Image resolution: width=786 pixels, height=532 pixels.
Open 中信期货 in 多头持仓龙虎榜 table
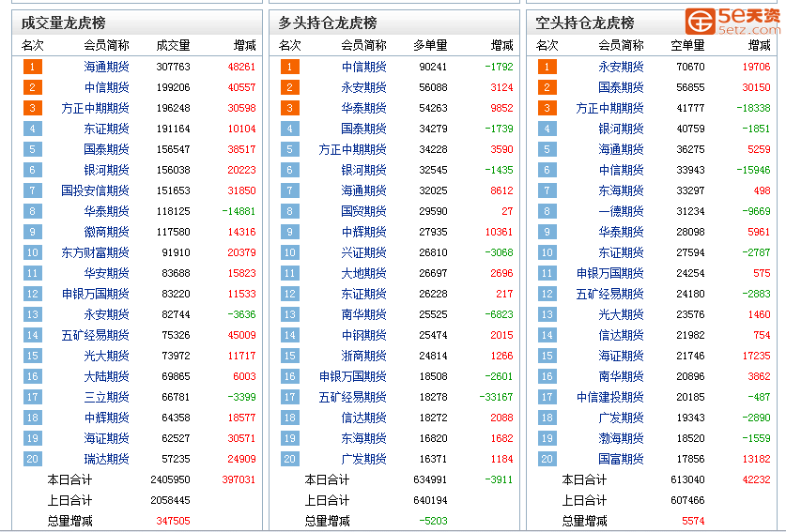(364, 67)
